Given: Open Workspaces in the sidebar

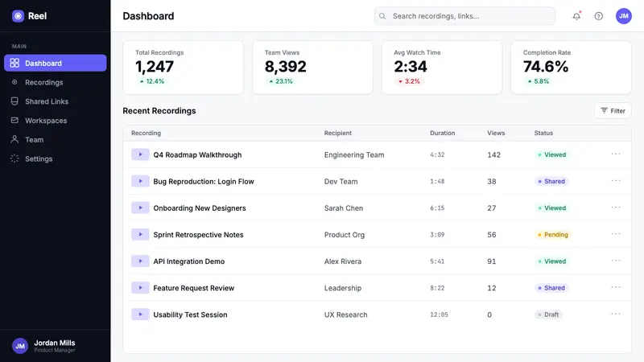Looking at the screenshot, I should pyautogui.click(x=55, y=120).
